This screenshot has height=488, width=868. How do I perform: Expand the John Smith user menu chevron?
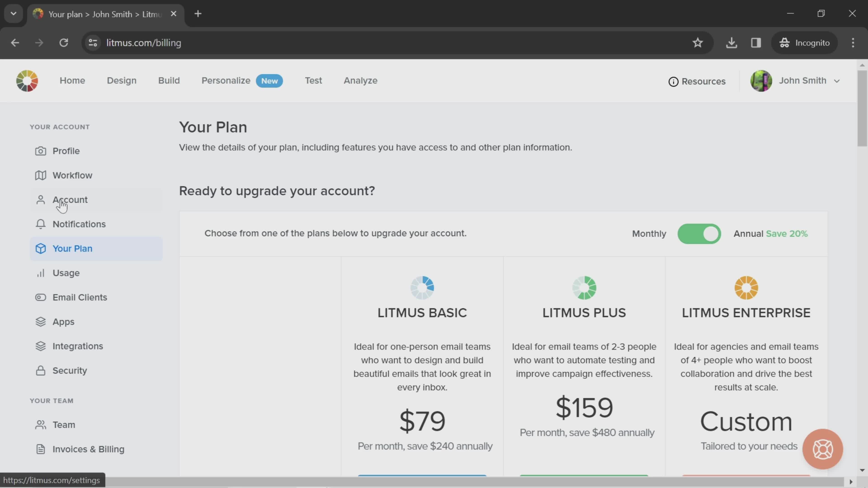pos(837,81)
